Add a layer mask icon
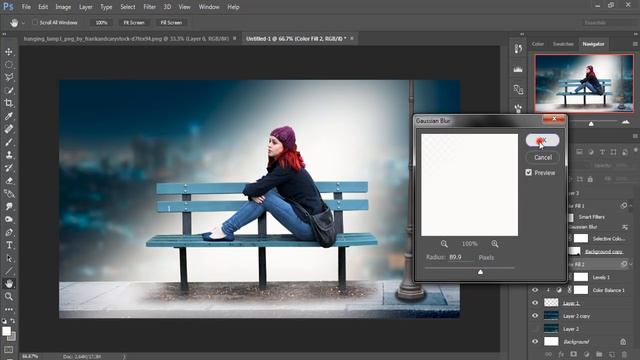Viewport: 640px width, 360px height. (573, 354)
